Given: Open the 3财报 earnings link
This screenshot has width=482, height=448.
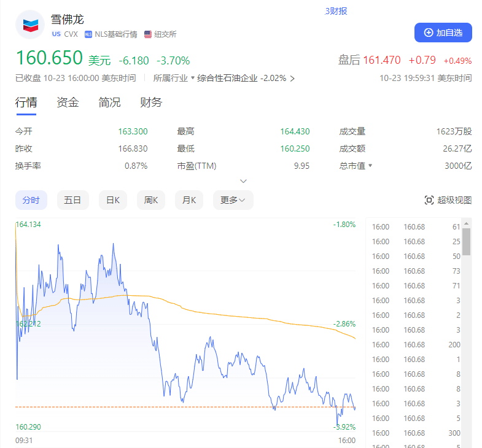Looking at the screenshot, I should [336, 12].
